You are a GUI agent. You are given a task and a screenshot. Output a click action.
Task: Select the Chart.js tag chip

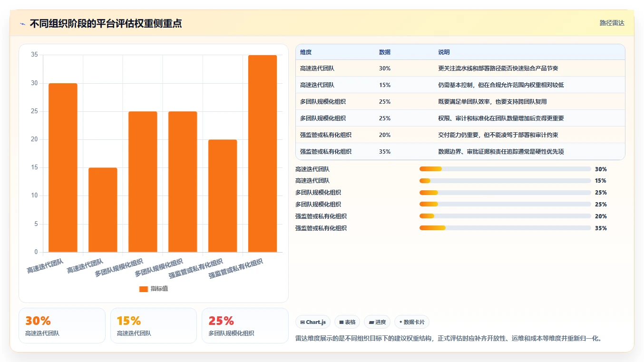(313, 322)
